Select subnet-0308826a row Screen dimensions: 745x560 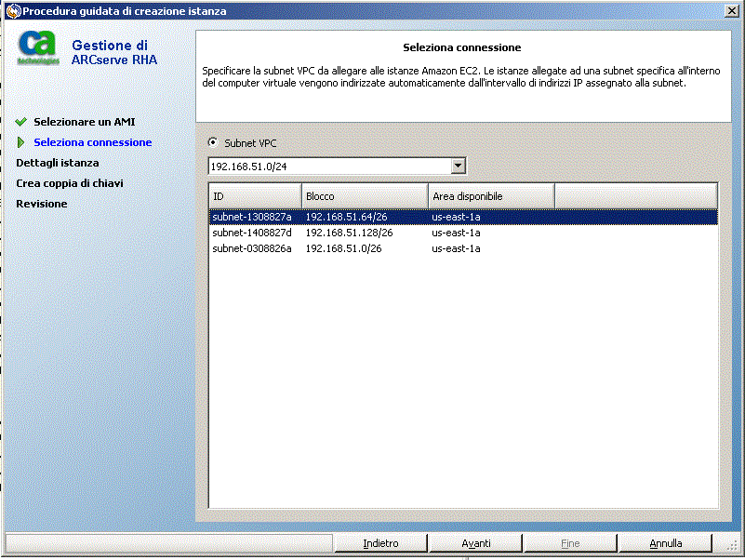pos(251,248)
